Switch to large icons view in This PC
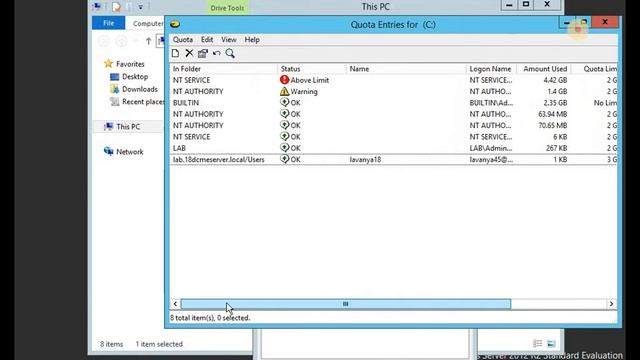640x360 pixels. pos(551,344)
